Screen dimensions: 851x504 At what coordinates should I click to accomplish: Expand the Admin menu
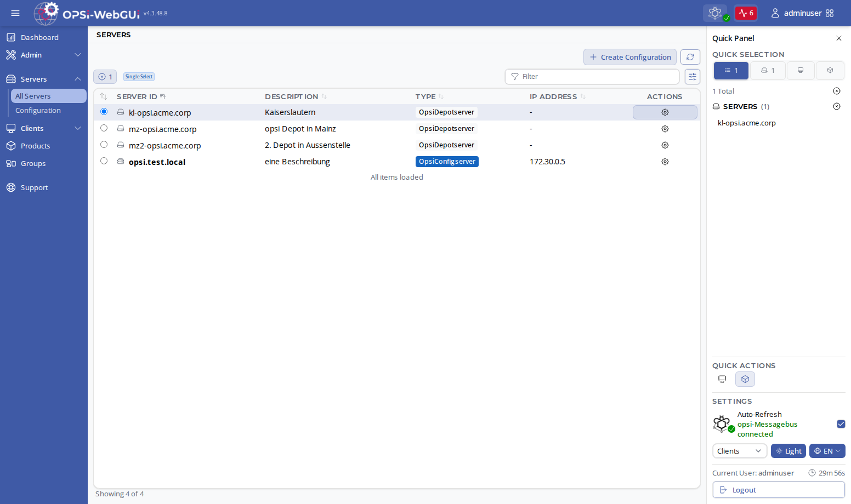coord(44,55)
